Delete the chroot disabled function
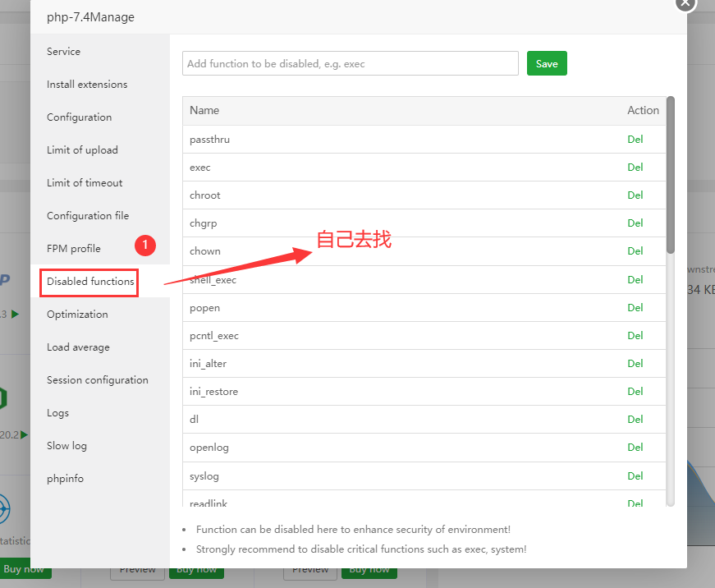The image size is (715, 588). [x=635, y=195]
